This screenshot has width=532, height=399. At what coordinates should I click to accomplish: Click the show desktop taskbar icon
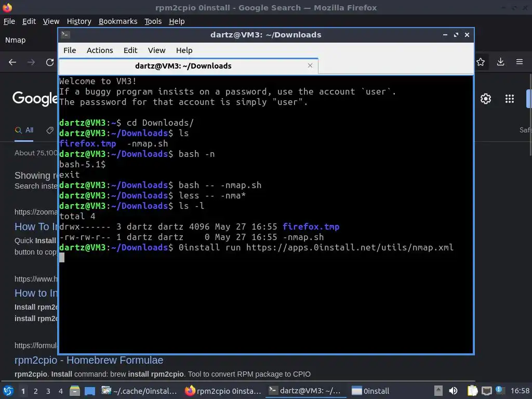coord(90,391)
